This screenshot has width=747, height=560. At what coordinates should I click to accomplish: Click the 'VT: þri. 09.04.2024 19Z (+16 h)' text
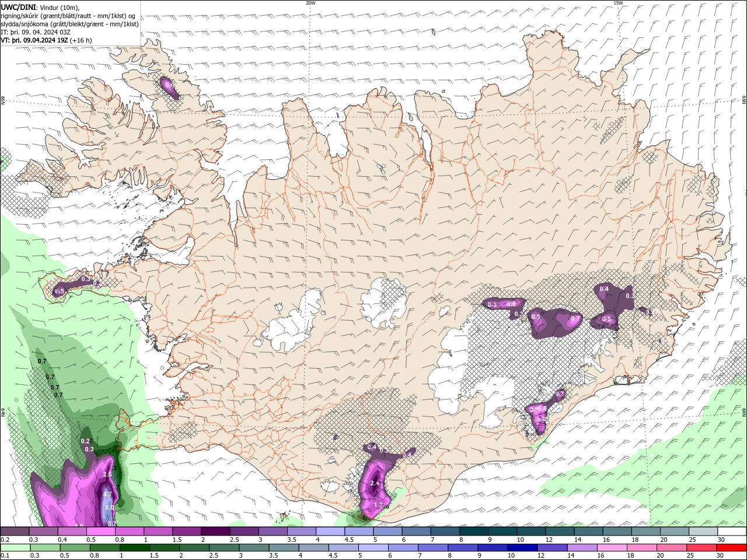pos(46,40)
